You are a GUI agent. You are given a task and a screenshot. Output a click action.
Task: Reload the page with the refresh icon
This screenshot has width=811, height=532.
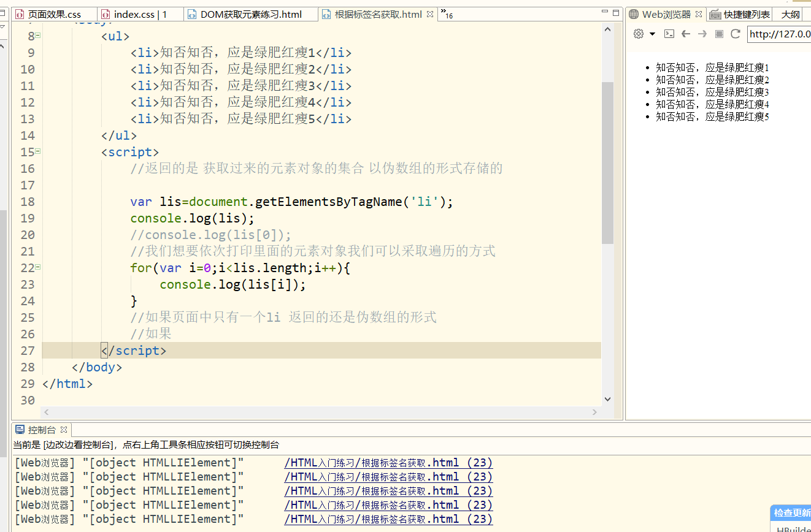(x=735, y=34)
